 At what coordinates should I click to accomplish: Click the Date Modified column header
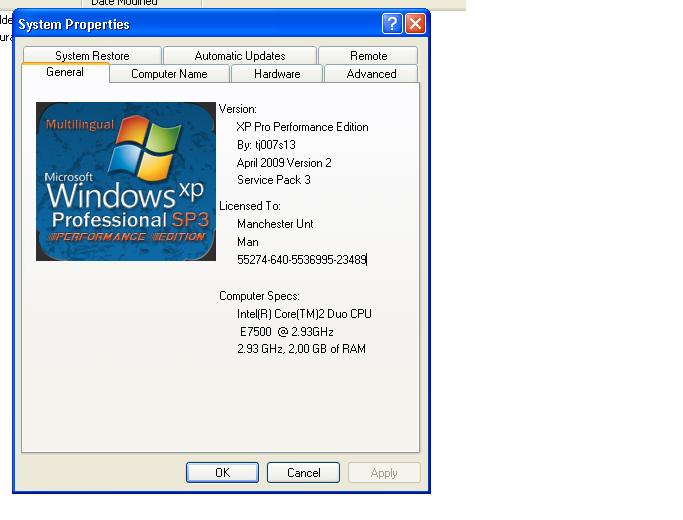point(124,4)
